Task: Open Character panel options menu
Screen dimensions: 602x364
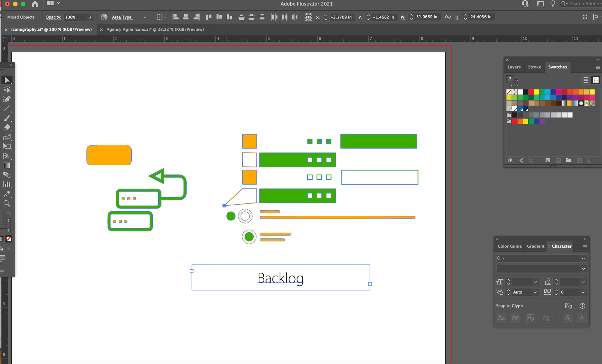Action: [x=585, y=246]
